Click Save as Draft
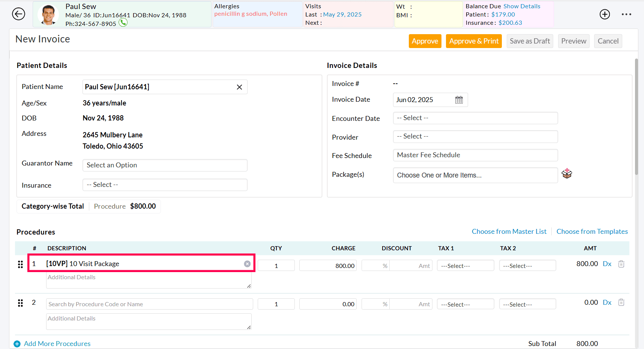Image resolution: width=644 pixels, height=349 pixels. click(x=530, y=41)
